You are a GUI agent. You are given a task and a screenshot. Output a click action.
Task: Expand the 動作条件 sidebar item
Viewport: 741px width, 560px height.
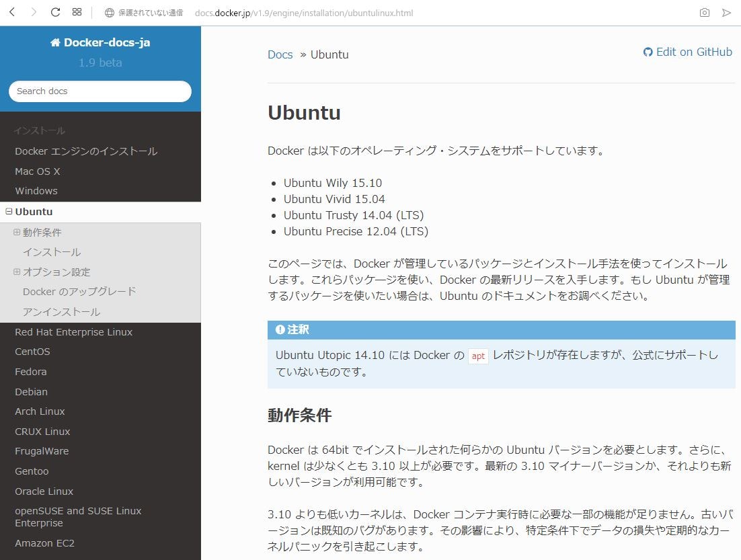[17, 232]
